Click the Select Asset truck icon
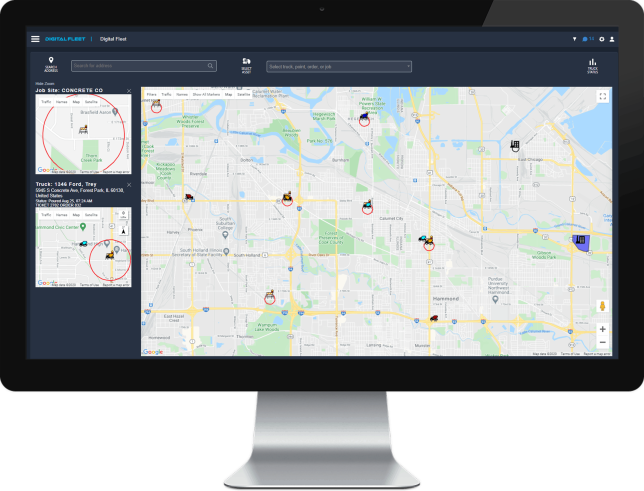 pos(246,62)
